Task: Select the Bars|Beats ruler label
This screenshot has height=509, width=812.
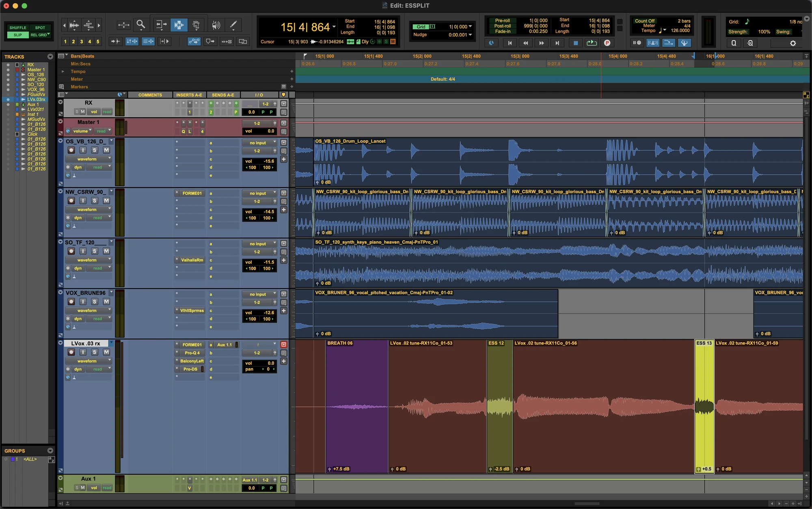Action: (x=82, y=56)
